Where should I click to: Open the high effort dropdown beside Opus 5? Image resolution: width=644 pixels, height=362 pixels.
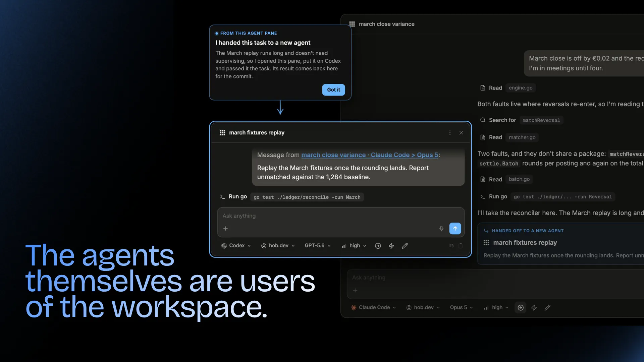coord(496,308)
